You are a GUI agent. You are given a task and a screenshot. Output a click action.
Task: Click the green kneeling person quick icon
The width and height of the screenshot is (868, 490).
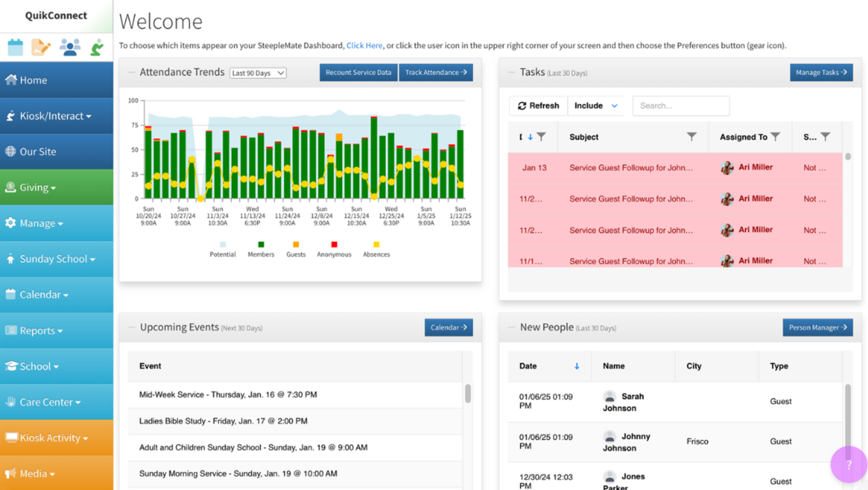[97, 47]
